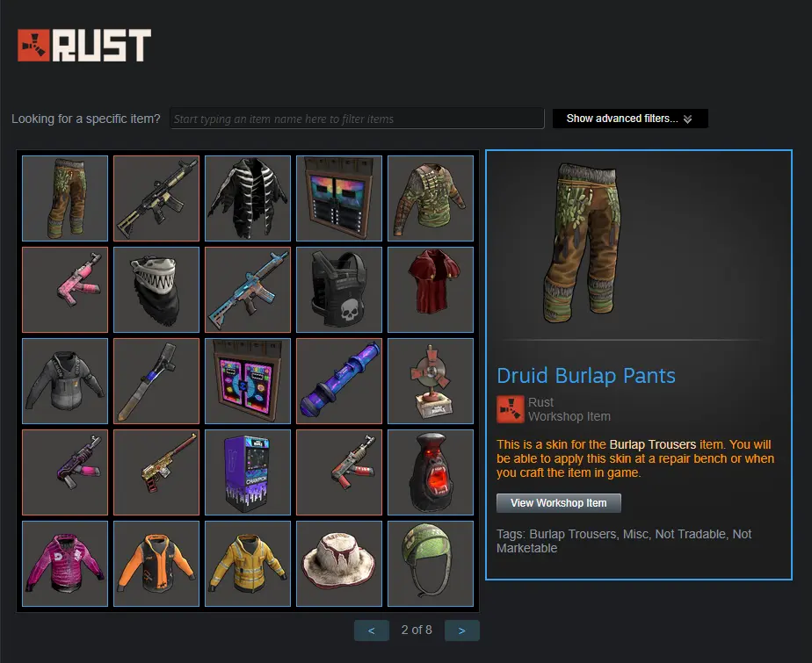Screen dimensions: 812x663
Task: Go to the next inventory page
Action: point(462,631)
